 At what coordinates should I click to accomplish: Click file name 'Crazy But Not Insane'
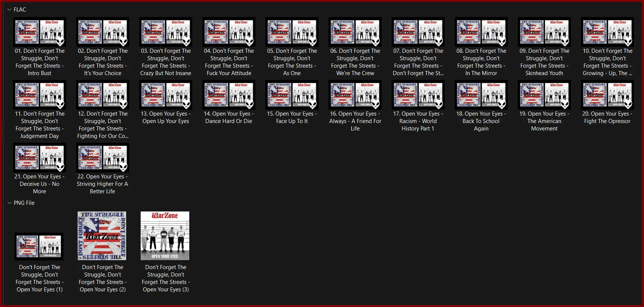click(166, 62)
